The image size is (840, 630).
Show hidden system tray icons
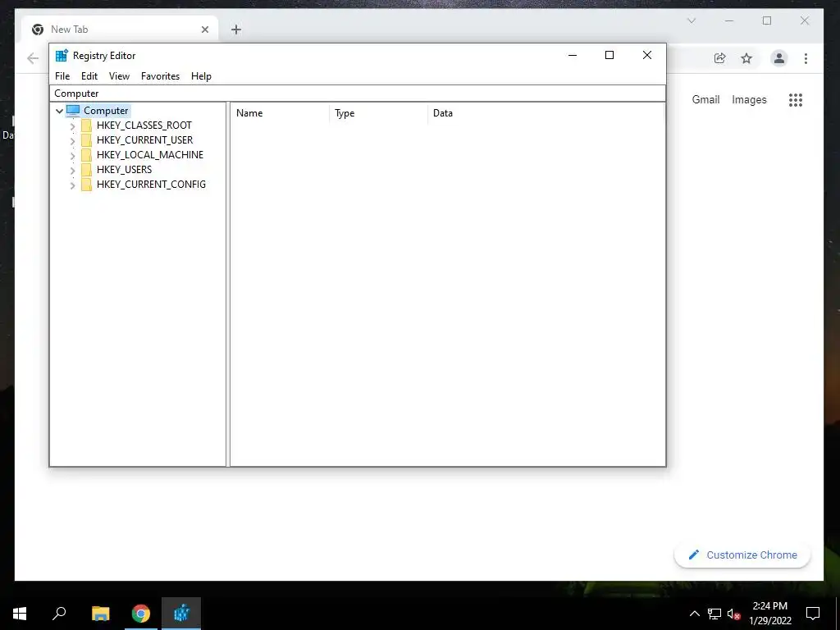click(694, 614)
